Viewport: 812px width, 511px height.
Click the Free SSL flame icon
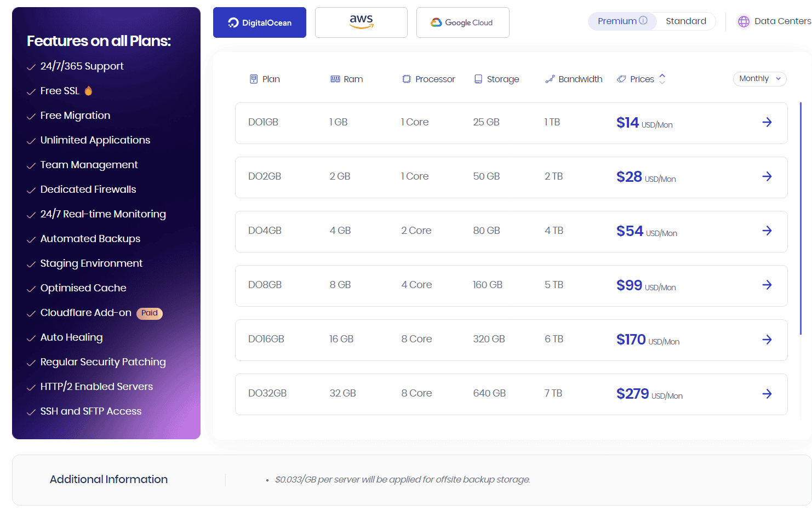(88, 91)
